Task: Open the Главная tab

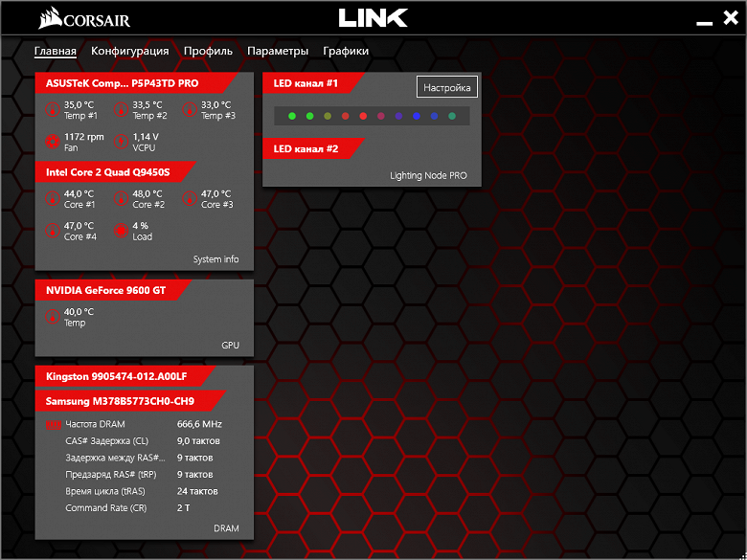Action: click(56, 51)
